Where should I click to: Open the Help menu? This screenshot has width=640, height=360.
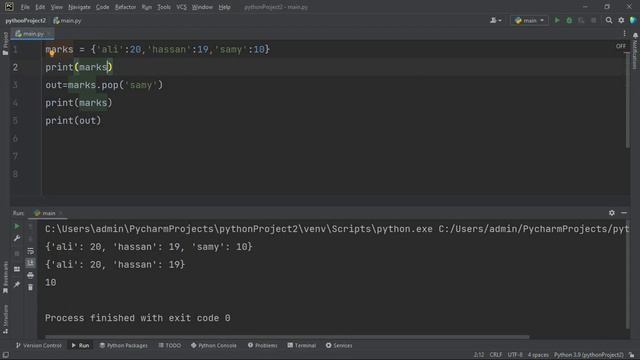224,7
